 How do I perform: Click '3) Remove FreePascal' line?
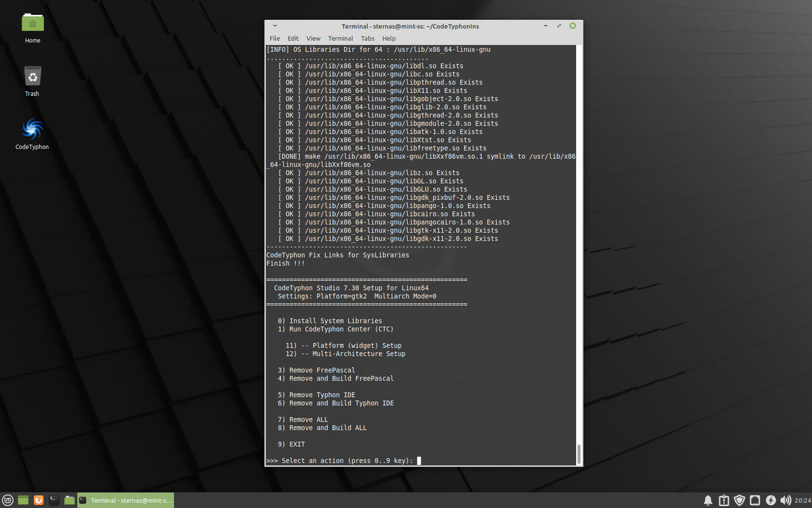(x=316, y=370)
